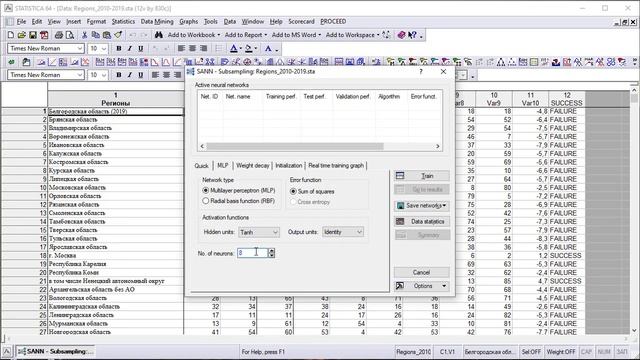Click SANN - Subsampling button in bottom bar
This screenshot has height=360, width=640.
pyautogui.click(x=56, y=351)
